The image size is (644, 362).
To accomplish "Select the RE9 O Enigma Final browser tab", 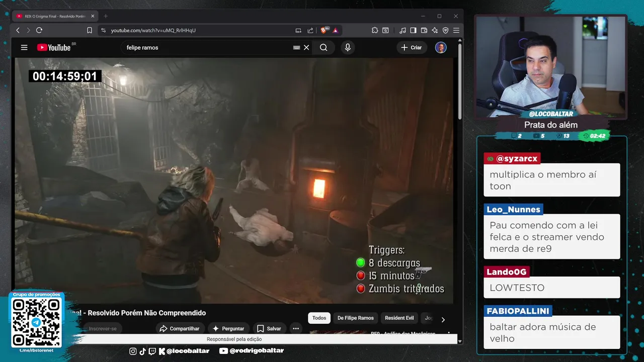I will click(x=55, y=16).
